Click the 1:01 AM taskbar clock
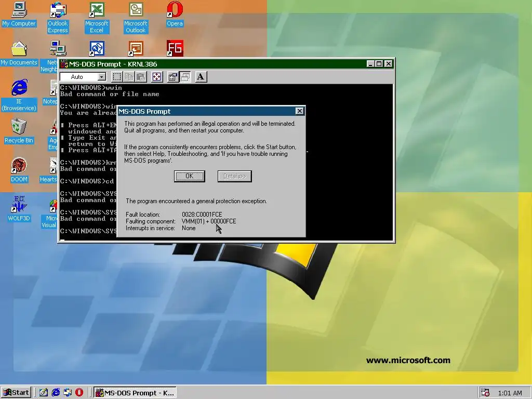This screenshot has height=399, width=532. point(510,393)
